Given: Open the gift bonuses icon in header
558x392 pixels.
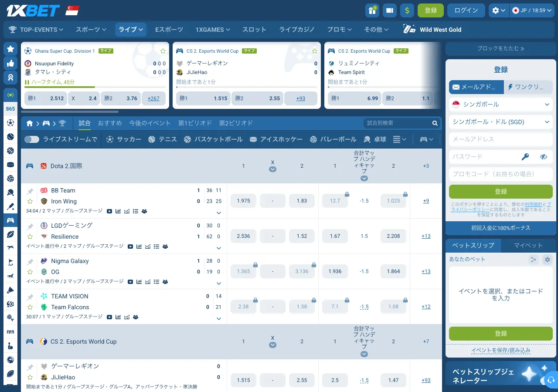Looking at the screenshot, I should tap(372, 10).
